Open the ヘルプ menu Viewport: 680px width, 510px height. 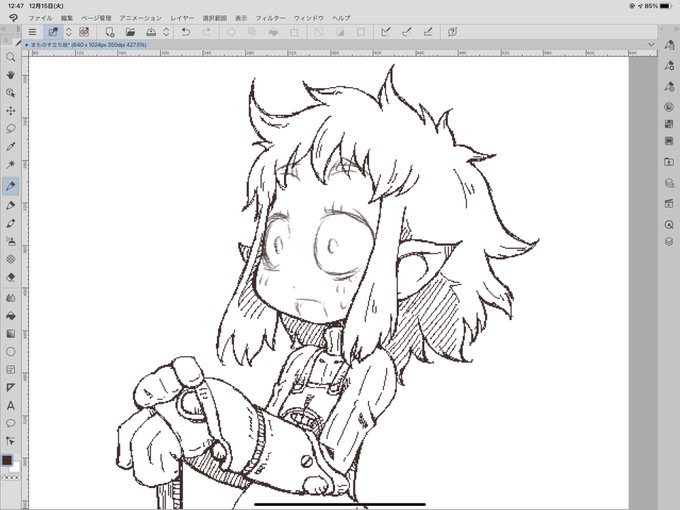tap(341, 18)
